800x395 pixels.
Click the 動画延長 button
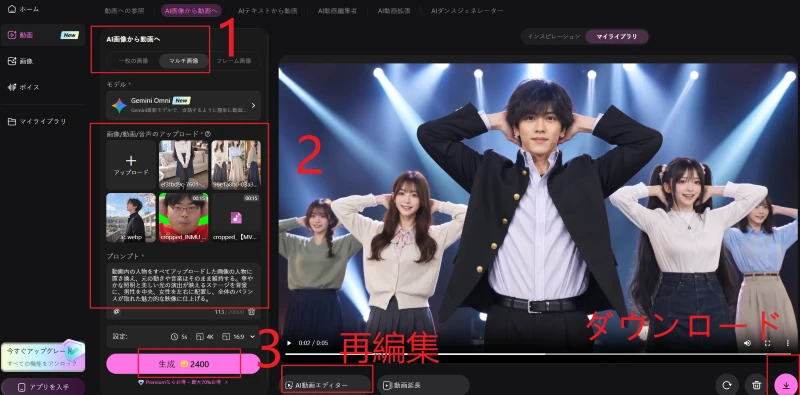point(423,385)
